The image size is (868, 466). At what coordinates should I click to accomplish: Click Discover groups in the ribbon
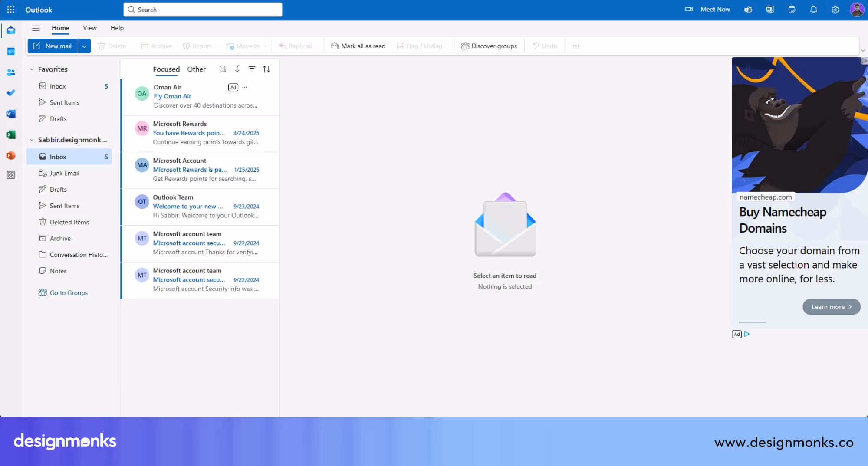pyautogui.click(x=489, y=46)
